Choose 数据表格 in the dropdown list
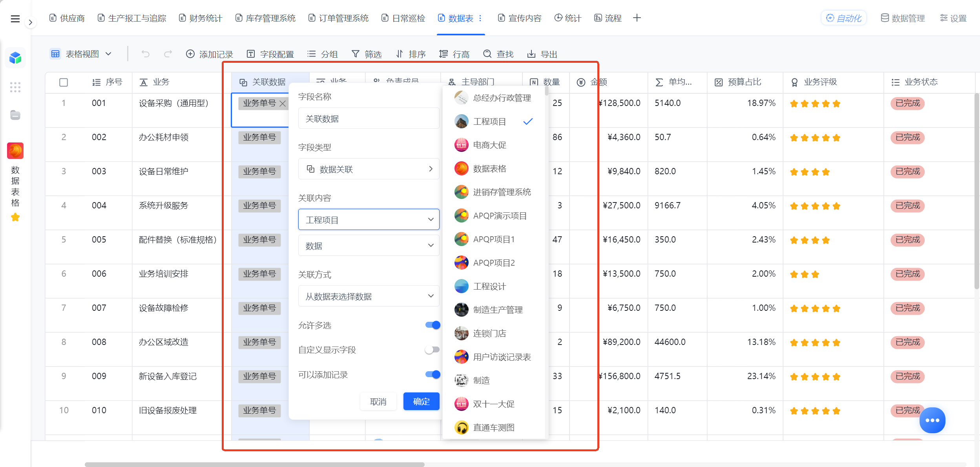980x467 pixels. [494, 168]
